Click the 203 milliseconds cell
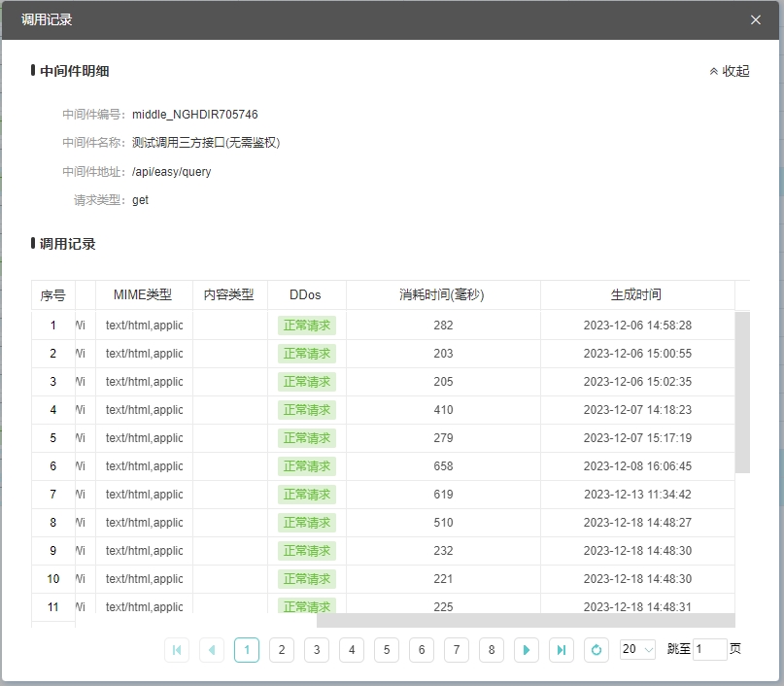 tap(443, 354)
